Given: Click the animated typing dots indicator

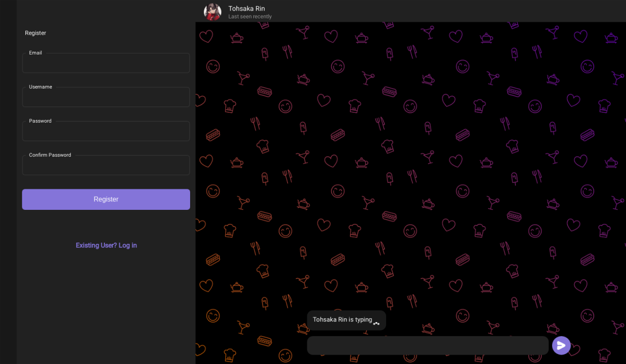Looking at the screenshot, I should tap(376, 323).
